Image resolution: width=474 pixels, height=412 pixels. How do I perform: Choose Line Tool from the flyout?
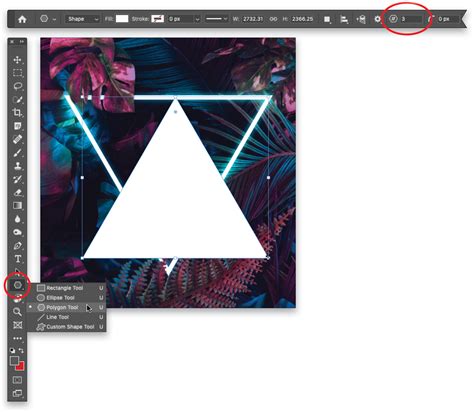67,317
